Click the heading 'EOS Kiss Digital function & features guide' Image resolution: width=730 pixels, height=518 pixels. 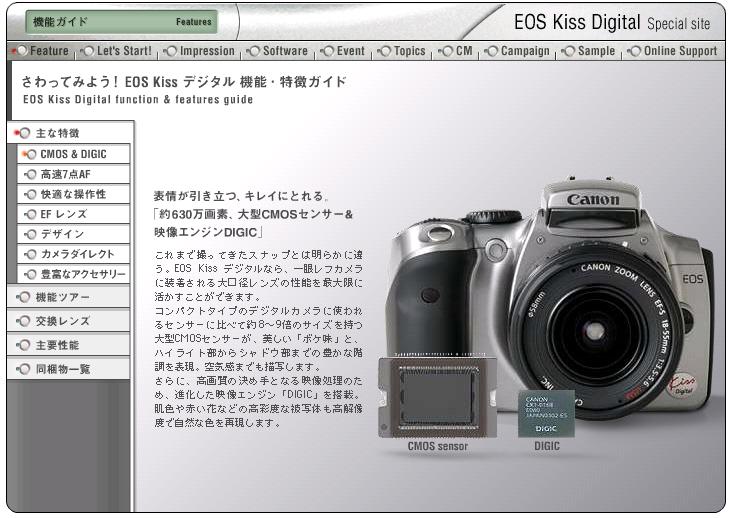click(138, 100)
